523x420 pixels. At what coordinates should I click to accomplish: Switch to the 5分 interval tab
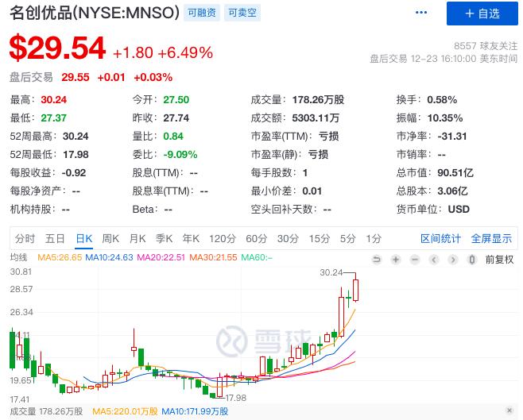tap(348, 238)
